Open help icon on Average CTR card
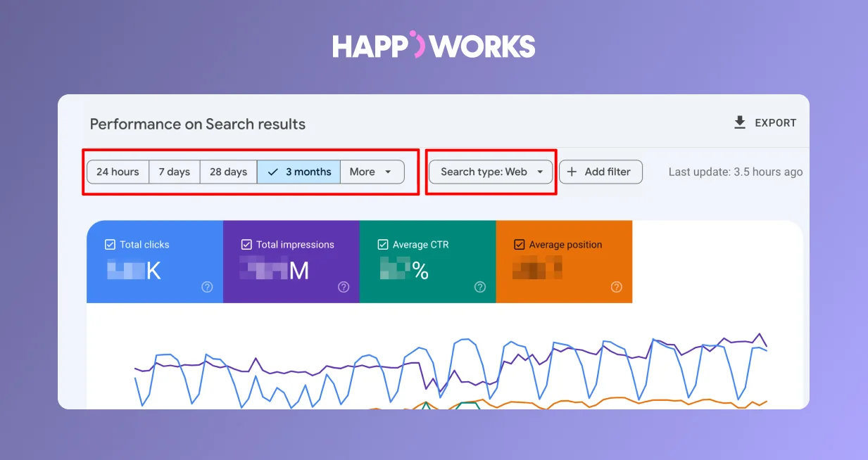Screen dimensions: 868x460 480,287
